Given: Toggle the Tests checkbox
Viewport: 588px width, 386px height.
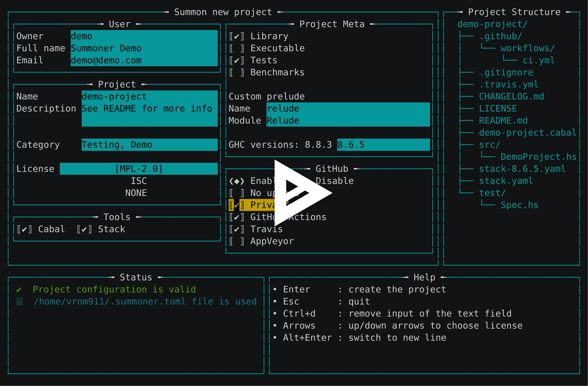Looking at the screenshot, I should tap(236, 60).
